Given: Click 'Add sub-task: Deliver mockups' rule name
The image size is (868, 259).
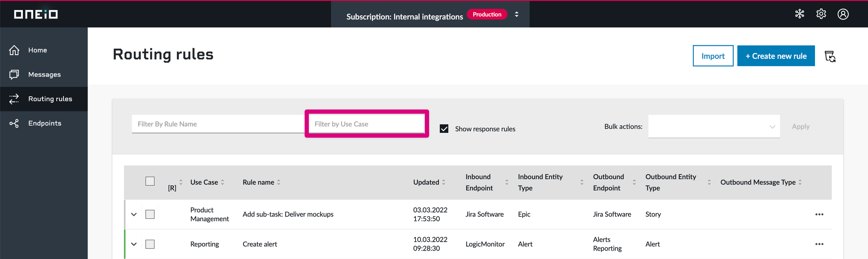Looking at the screenshot, I should [x=288, y=214].
